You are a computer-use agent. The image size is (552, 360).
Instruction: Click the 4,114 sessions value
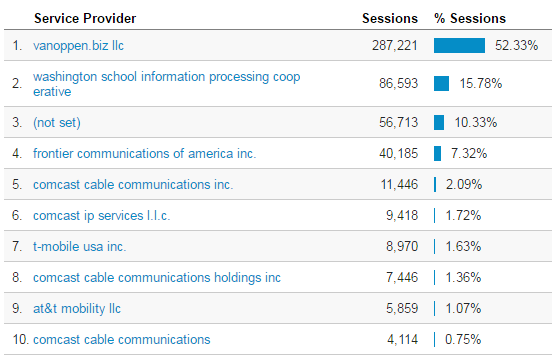point(403,339)
